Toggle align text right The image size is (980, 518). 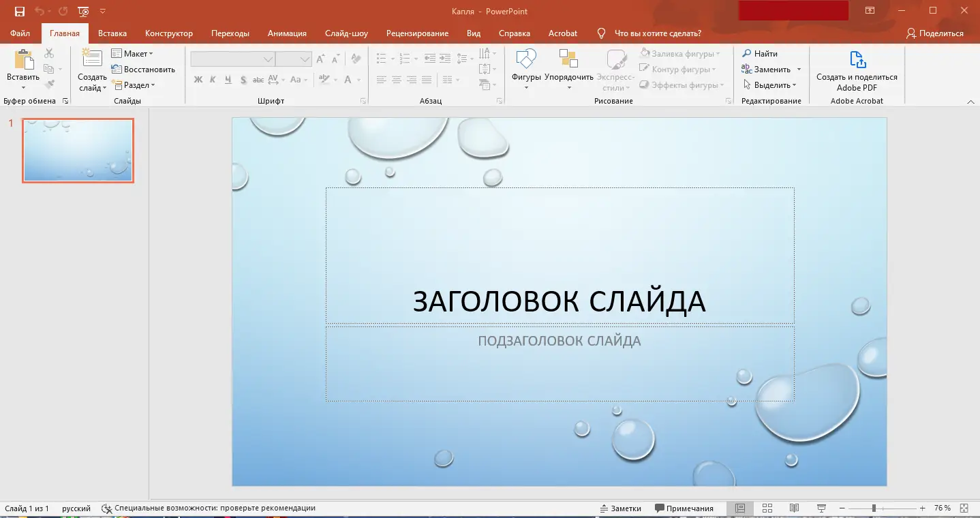tap(412, 80)
